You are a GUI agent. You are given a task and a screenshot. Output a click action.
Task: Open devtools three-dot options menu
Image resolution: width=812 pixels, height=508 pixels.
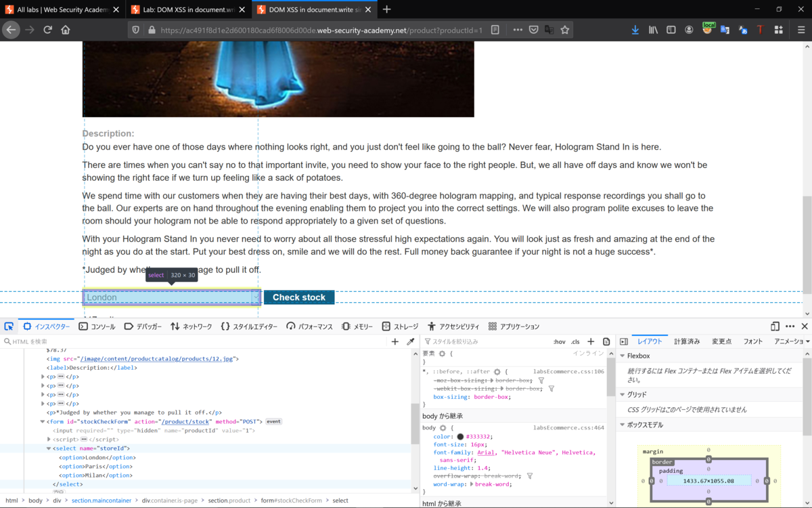790,326
